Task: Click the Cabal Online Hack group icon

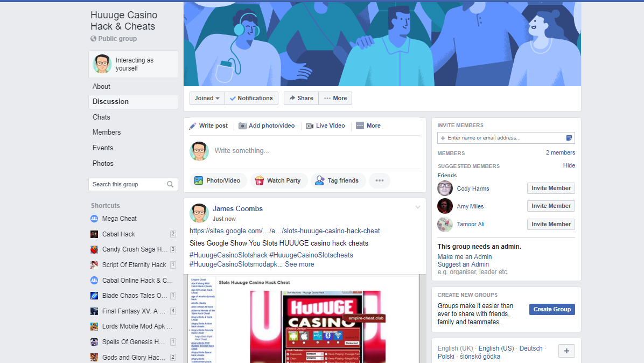Action: (94, 281)
